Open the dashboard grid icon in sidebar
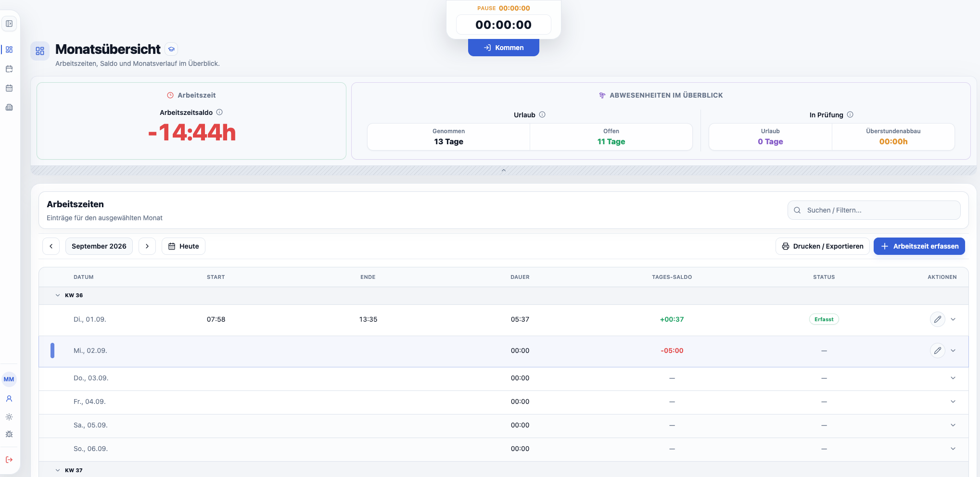Image resolution: width=980 pixels, height=477 pixels. 9,50
